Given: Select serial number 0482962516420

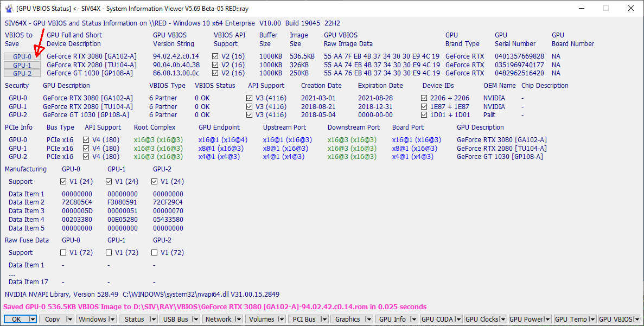Looking at the screenshot, I should 520,73.
